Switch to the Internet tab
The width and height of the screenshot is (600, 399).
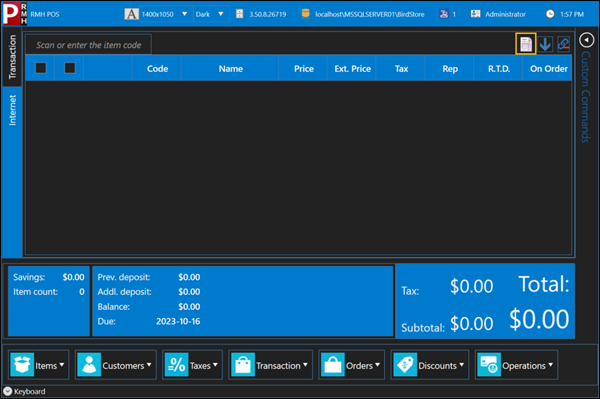pos(12,111)
